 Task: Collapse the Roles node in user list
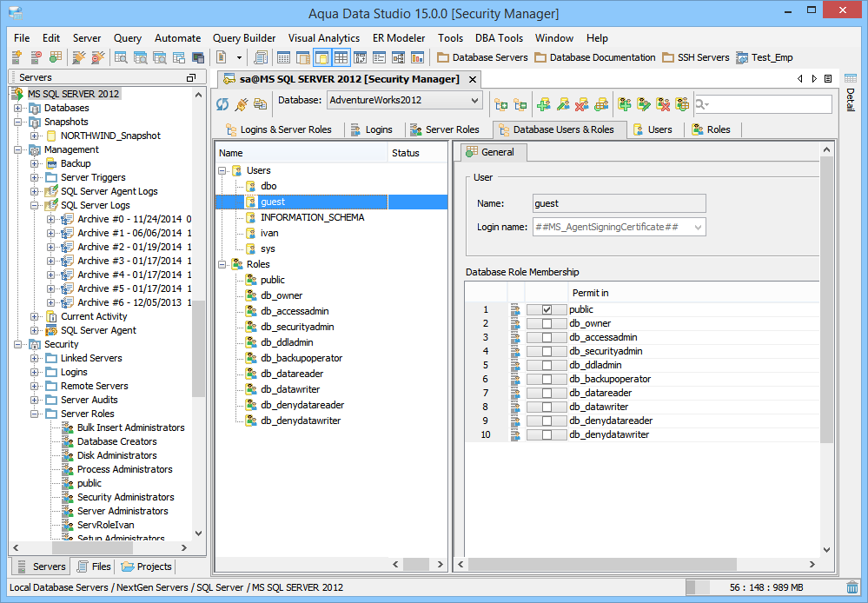[222, 264]
